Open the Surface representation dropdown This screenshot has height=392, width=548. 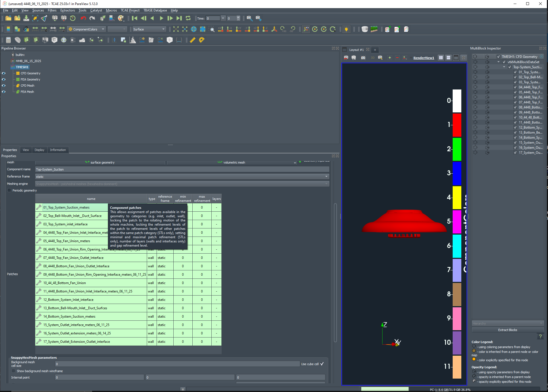point(149,29)
